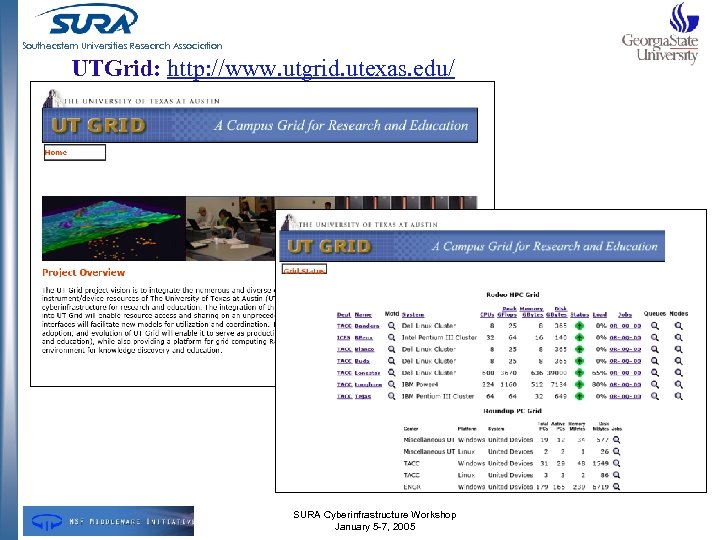Open the jobs count link for Bandera

click(625, 326)
